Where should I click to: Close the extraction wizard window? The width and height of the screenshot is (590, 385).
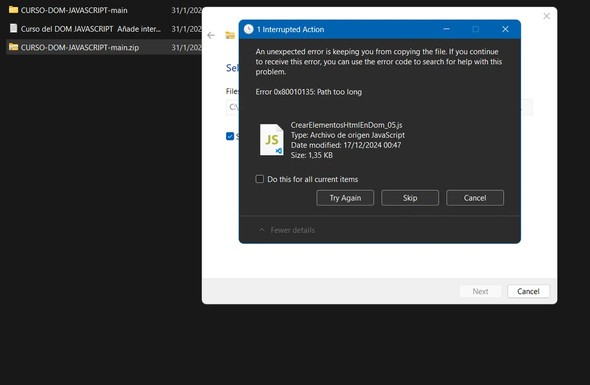pos(546,16)
